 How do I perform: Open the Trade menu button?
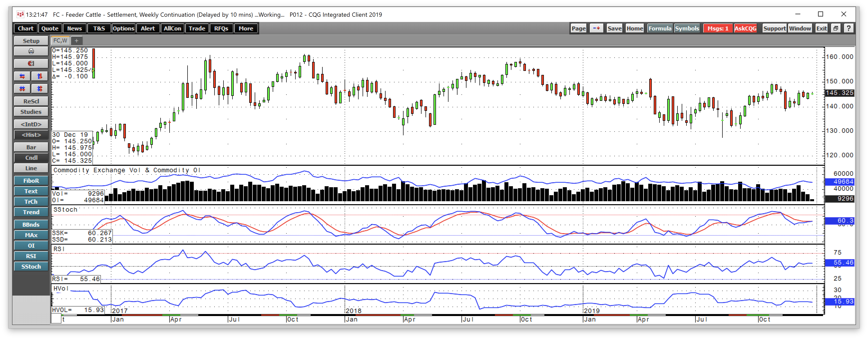tap(197, 28)
